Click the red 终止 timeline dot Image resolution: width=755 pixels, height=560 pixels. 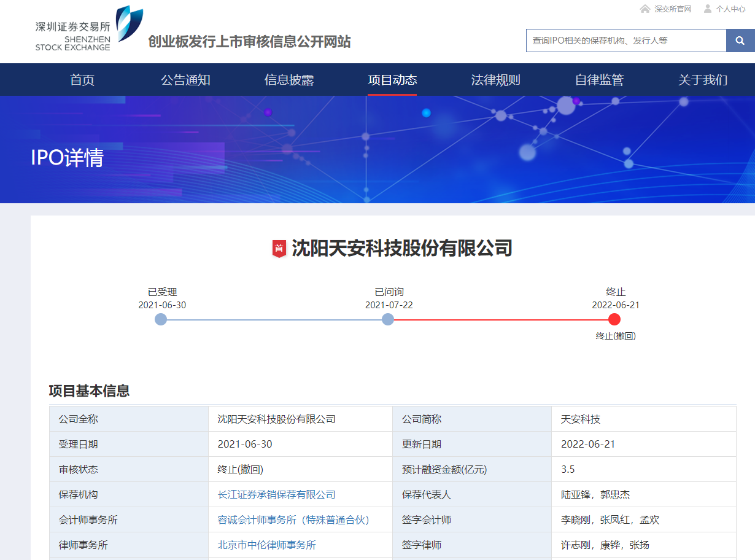614,319
